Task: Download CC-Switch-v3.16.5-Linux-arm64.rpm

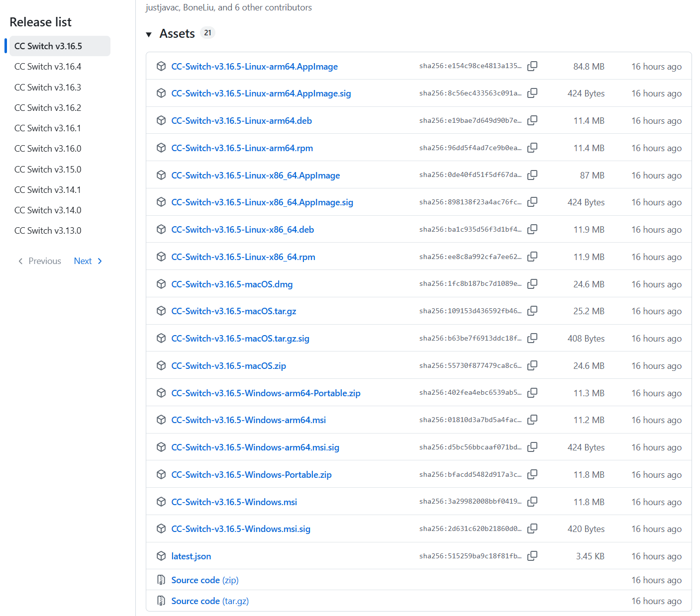Action: [242, 148]
